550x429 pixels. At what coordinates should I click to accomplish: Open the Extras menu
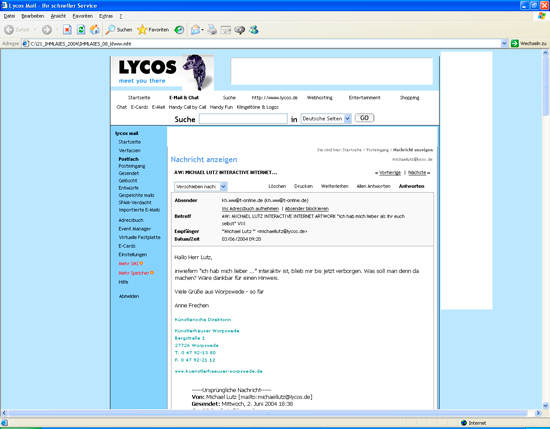[106, 16]
